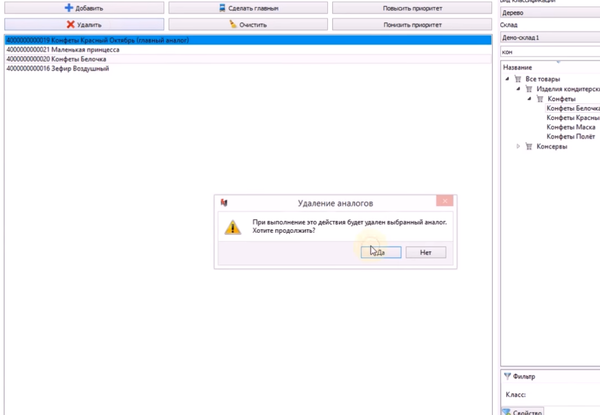Click Понизить приоритет button
This screenshot has height=415, width=600.
[412, 24]
